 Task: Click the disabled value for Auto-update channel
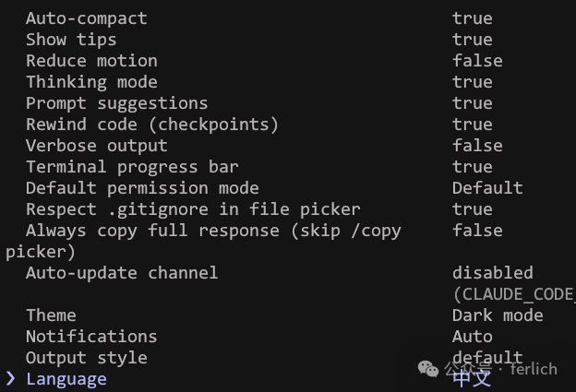(492, 273)
